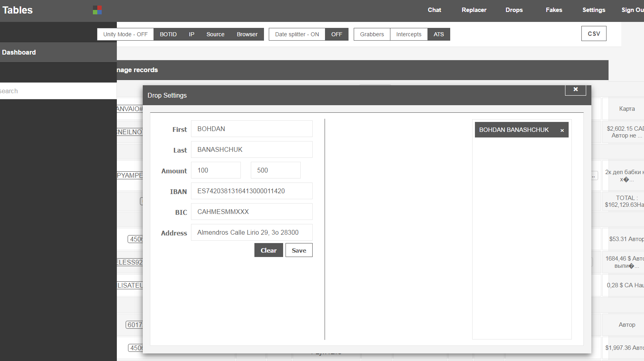Set Date splitter to OFF
This screenshot has height=361, width=644.
coord(337,34)
